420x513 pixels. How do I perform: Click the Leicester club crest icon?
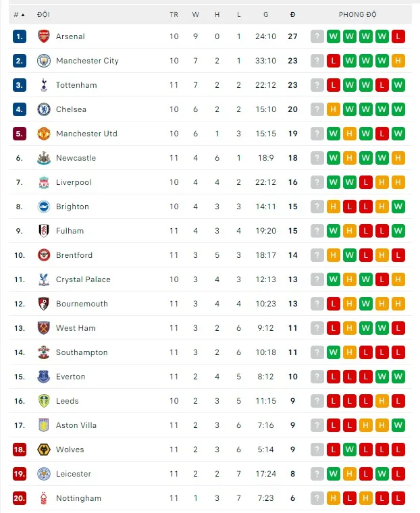[44, 474]
